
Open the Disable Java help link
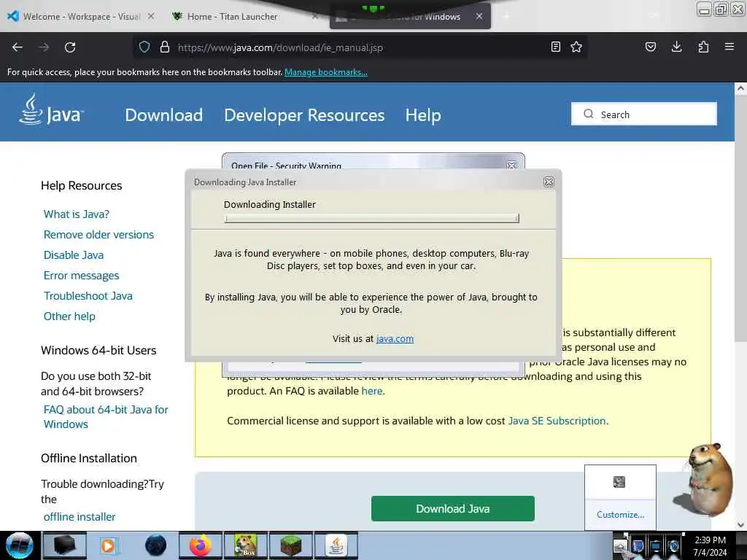(74, 255)
